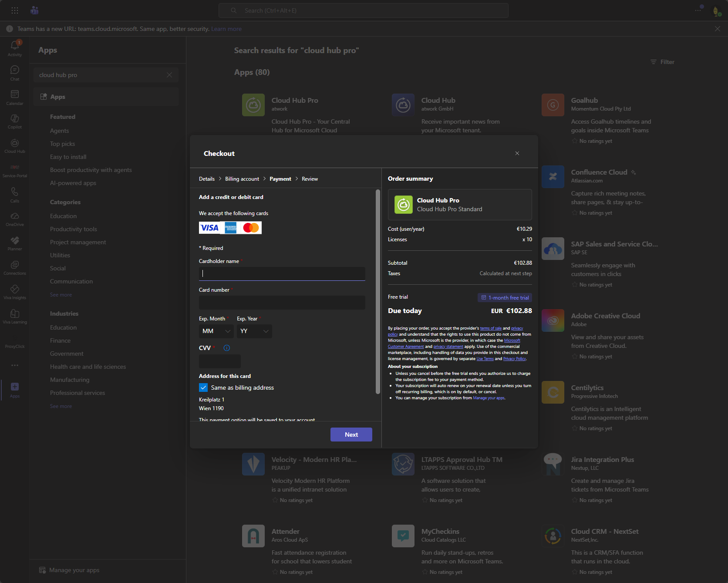
Task: Open Viva Insights in the sidebar
Action: (15, 292)
